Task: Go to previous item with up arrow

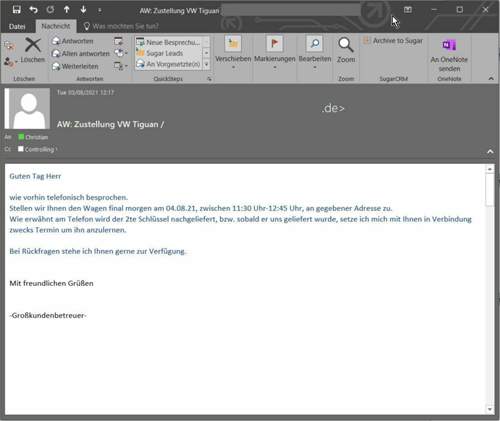Action: click(x=67, y=10)
